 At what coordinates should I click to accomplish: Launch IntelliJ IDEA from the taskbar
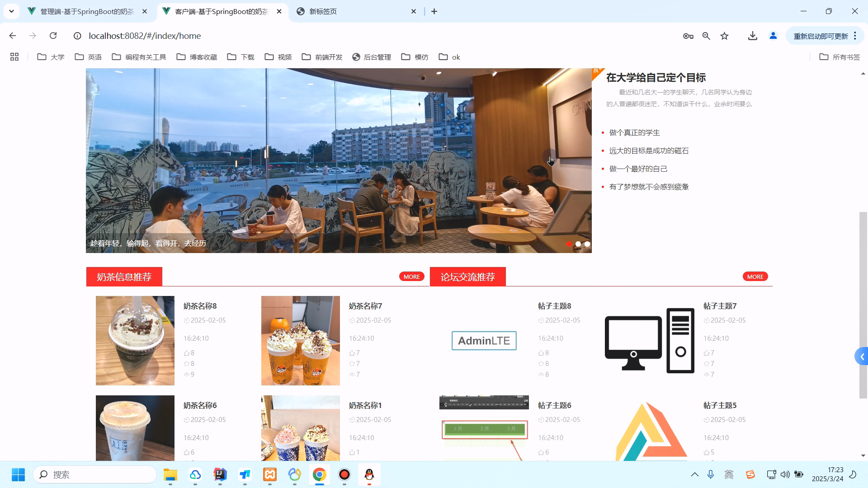click(x=220, y=474)
